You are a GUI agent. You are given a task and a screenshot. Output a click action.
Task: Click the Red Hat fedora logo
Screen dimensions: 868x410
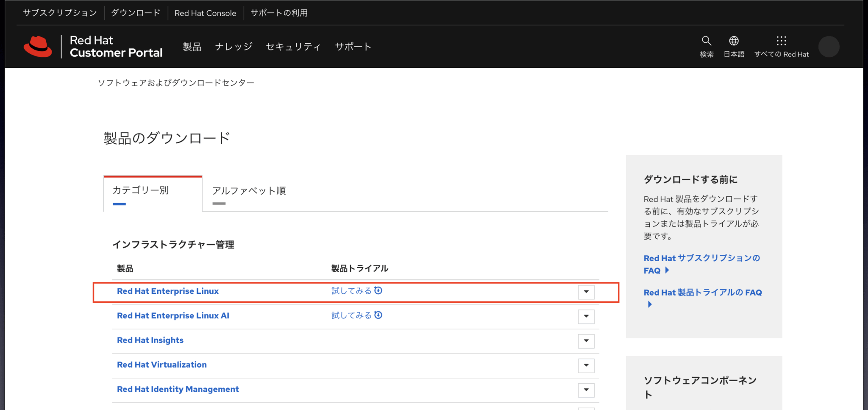click(x=38, y=47)
